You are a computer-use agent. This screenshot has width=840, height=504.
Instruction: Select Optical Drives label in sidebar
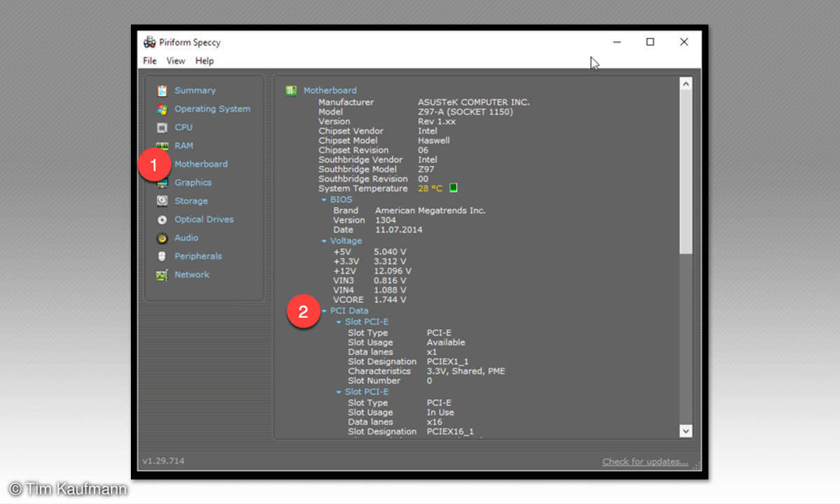(204, 219)
